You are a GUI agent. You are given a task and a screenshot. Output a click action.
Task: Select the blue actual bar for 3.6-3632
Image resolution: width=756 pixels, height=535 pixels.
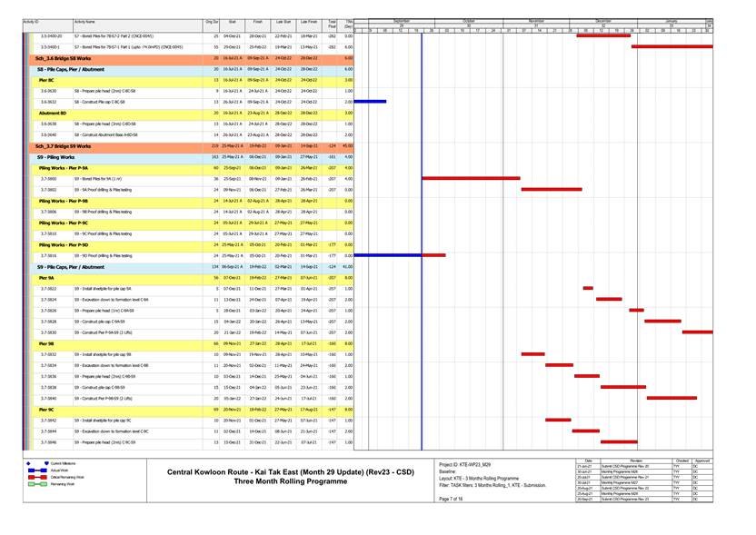[376, 102]
